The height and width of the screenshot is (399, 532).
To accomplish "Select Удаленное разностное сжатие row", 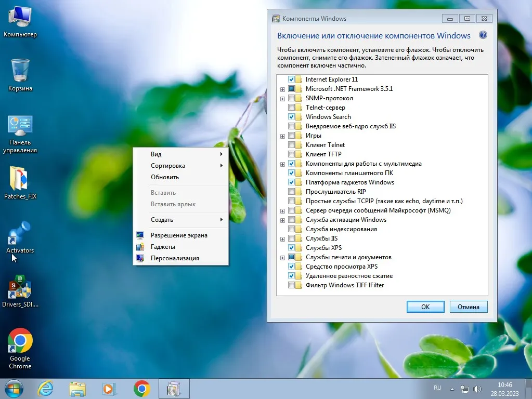I will pos(349,276).
